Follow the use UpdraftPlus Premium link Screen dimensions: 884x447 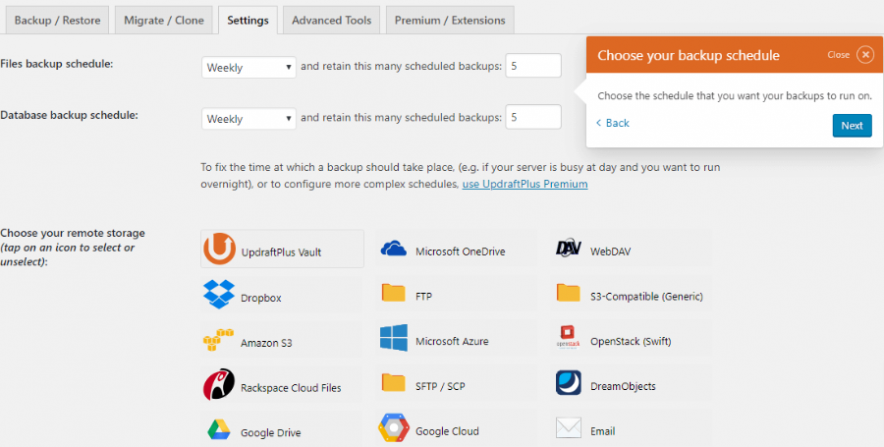coord(524,184)
